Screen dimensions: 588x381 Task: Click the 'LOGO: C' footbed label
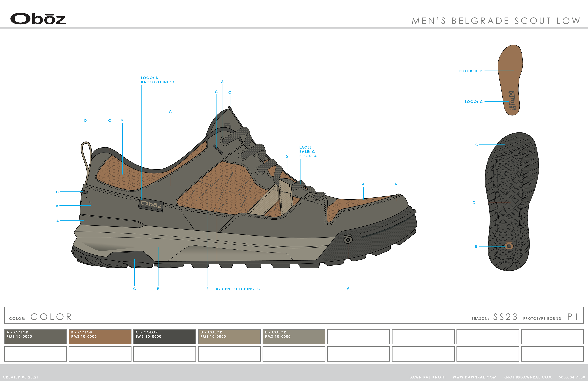pos(474,102)
